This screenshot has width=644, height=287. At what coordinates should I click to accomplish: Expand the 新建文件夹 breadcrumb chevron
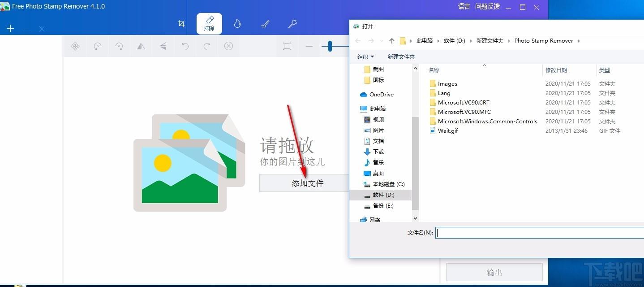click(509, 41)
